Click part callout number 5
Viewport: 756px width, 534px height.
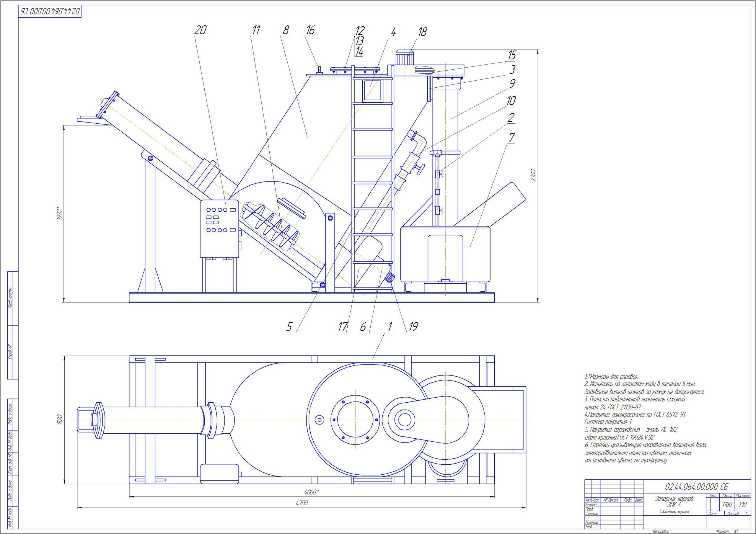[x=289, y=326]
